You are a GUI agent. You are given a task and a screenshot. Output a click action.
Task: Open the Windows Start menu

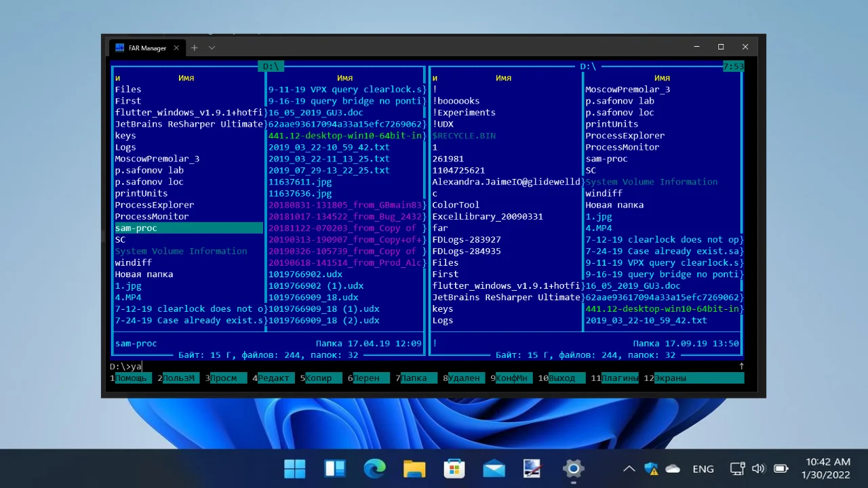point(295,468)
